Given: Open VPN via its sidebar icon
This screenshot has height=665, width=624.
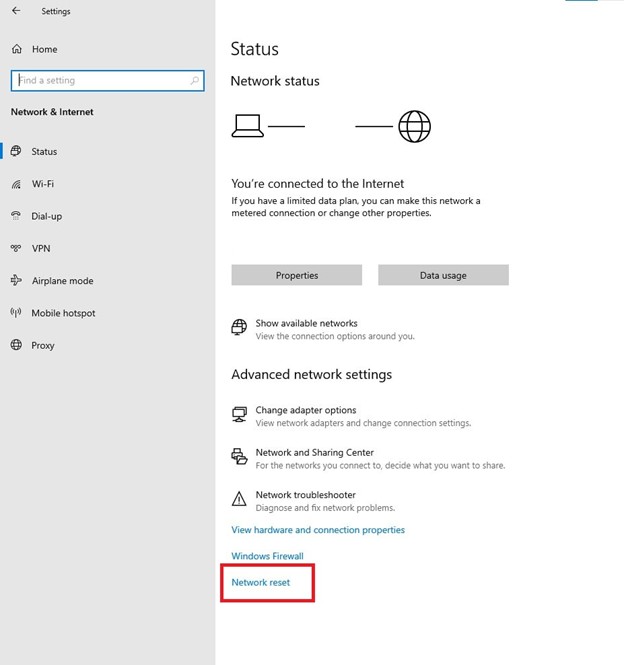Looking at the screenshot, I should click(x=16, y=248).
